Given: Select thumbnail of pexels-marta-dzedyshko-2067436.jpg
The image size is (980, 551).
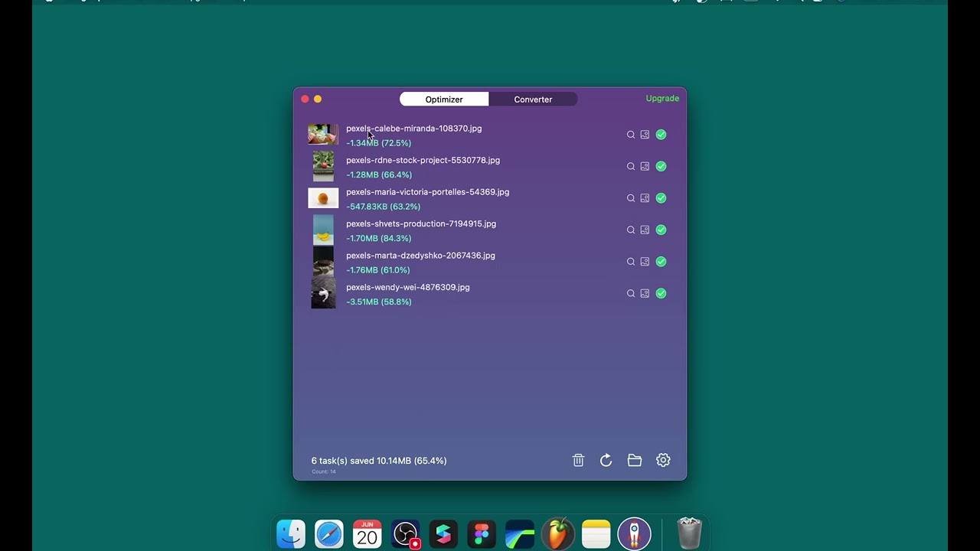Looking at the screenshot, I should pos(323,262).
